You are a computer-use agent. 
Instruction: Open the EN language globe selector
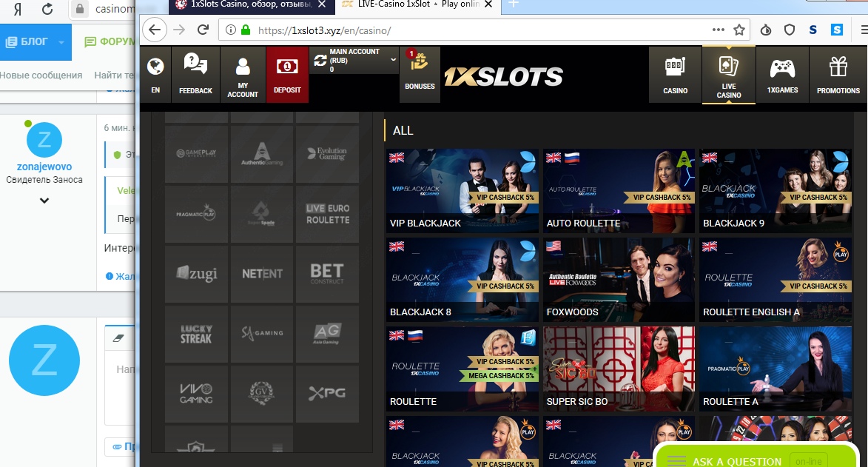[x=155, y=74]
